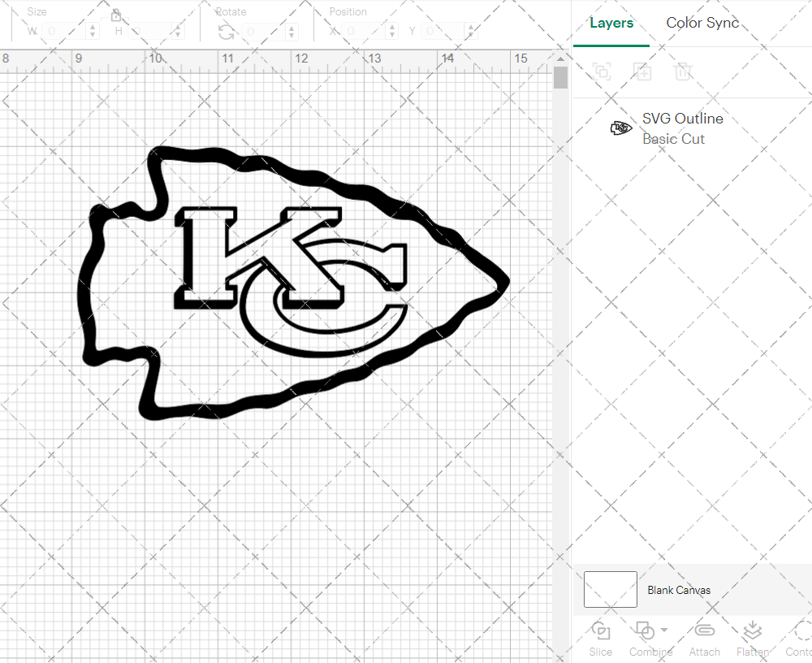Click the Blank Canvas color swatch
The height and width of the screenshot is (663, 812).
611,590
